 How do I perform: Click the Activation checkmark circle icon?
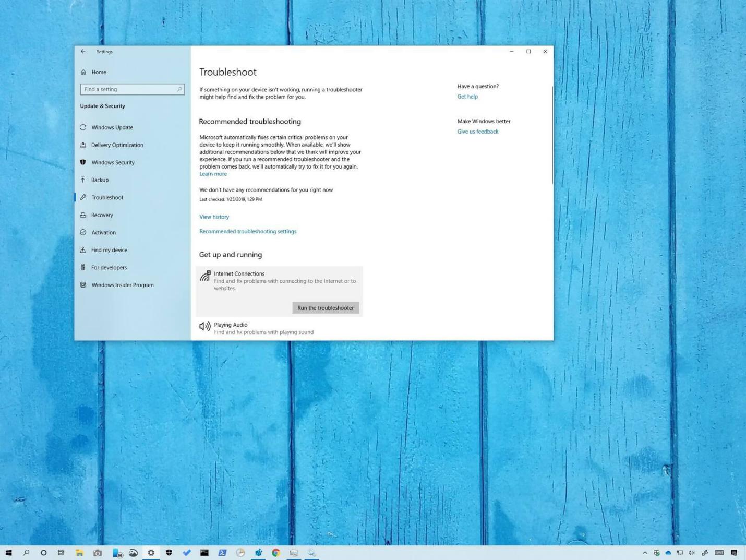point(83,232)
